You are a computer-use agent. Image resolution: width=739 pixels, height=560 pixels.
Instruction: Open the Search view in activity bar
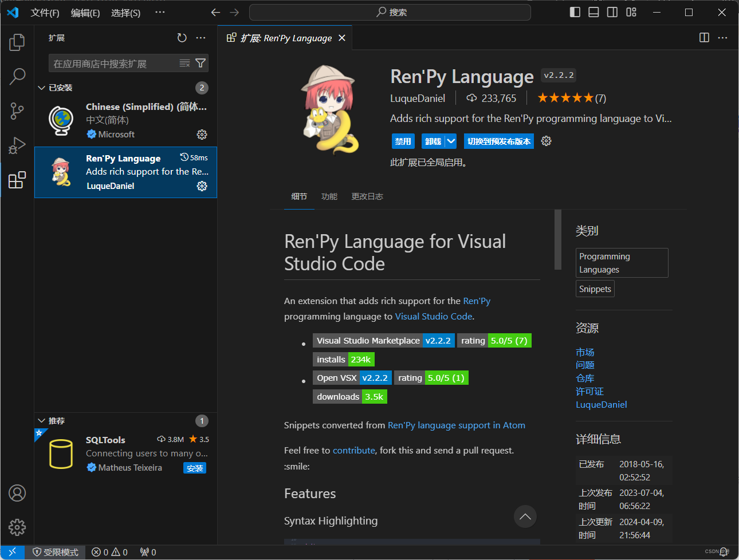[17, 76]
